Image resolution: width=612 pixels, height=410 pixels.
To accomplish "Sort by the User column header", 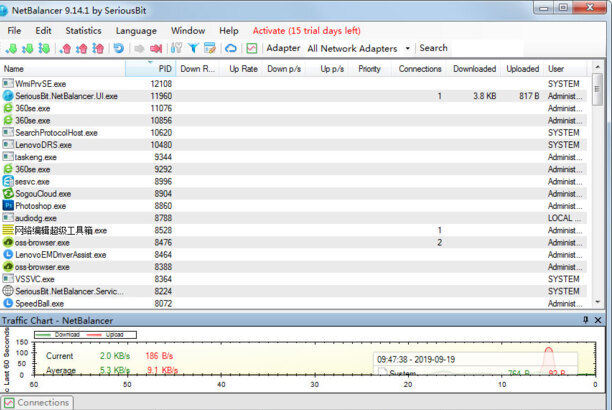I will click(565, 69).
